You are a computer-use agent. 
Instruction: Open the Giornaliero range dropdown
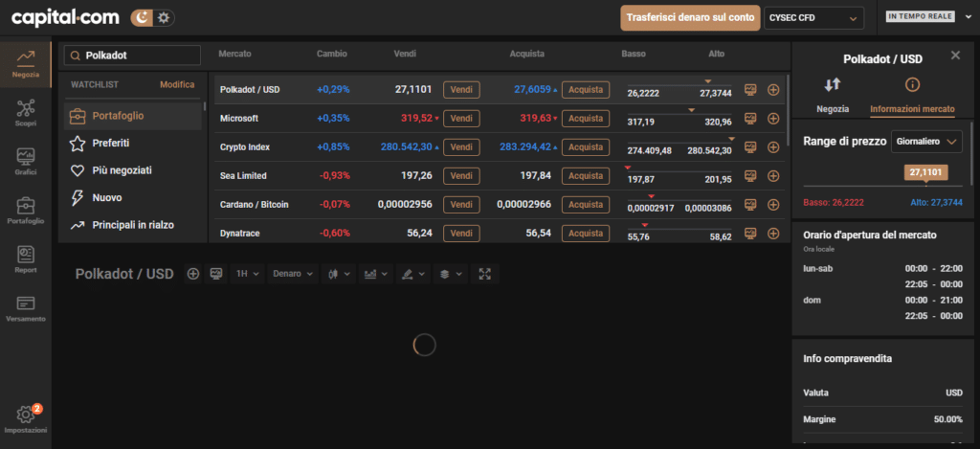click(926, 142)
